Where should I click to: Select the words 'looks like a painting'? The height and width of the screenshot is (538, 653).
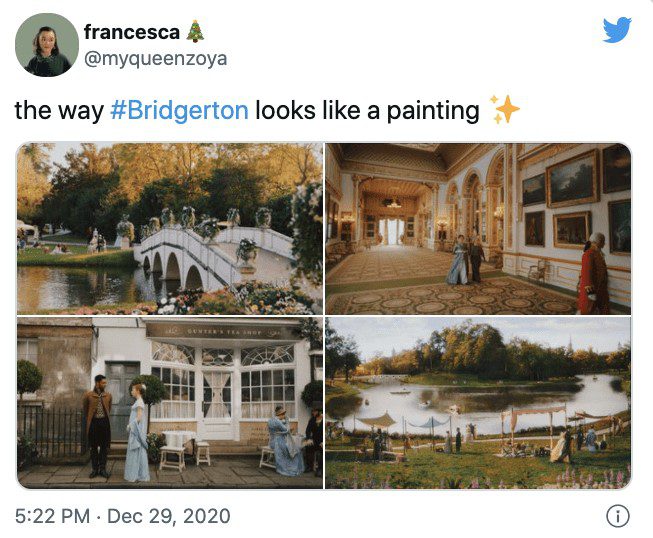pyautogui.click(x=367, y=110)
